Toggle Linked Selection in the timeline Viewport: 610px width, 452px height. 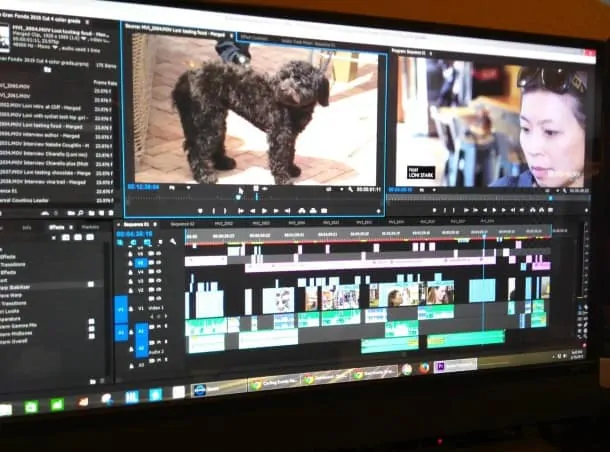point(147,242)
